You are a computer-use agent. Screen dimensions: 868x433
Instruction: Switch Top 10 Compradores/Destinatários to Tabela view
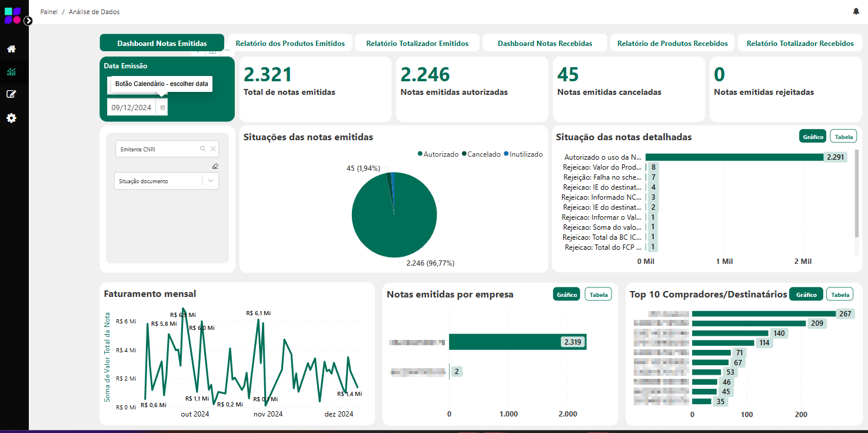(x=840, y=294)
